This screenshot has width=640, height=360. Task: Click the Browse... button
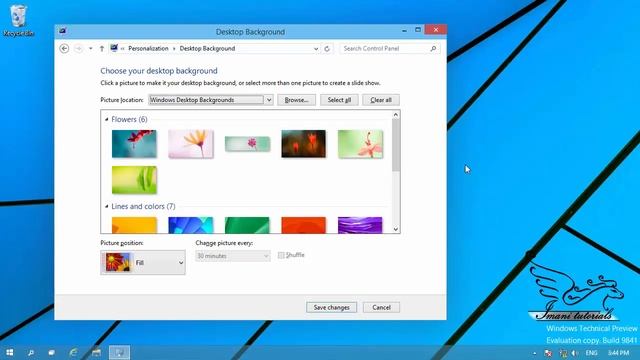296,100
